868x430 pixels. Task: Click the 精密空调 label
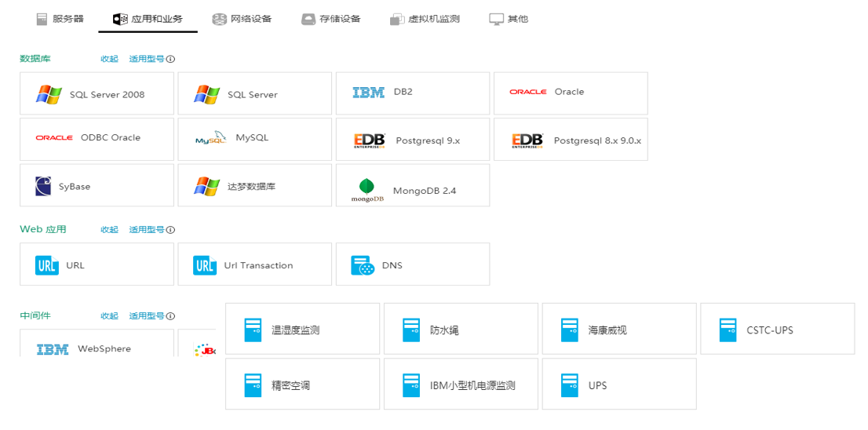290,386
